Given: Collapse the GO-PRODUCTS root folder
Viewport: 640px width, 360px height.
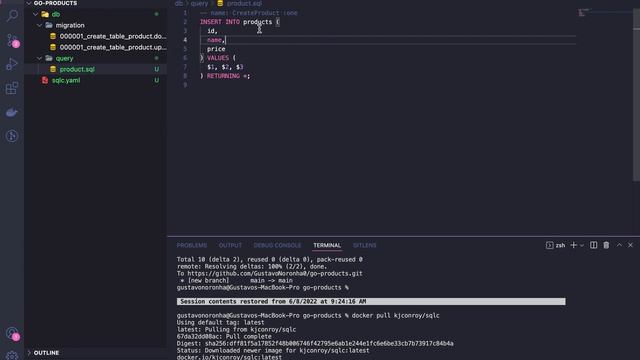Looking at the screenshot, I should pos(29,3).
